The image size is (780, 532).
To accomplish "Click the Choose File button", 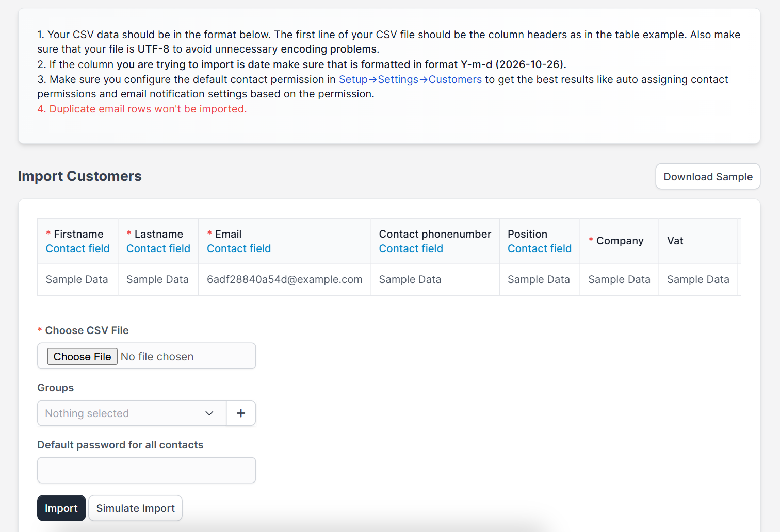I will pos(82,356).
